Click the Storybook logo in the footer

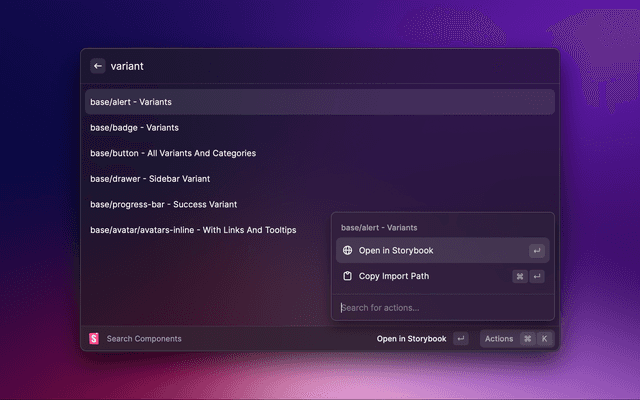94,339
